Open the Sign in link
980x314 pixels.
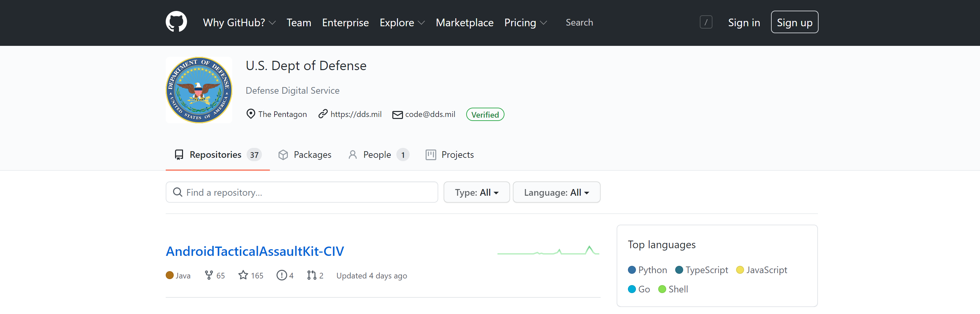pyautogui.click(x=744, y=23)
